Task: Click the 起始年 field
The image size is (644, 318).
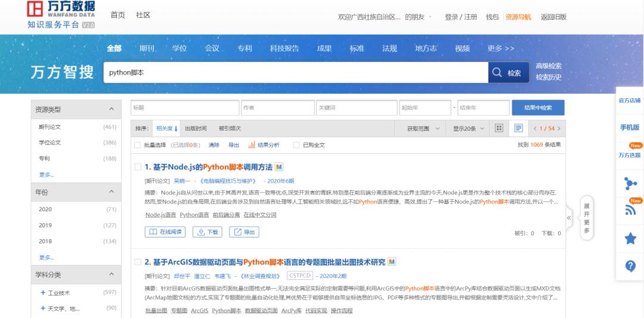Action: coord(425,107)
